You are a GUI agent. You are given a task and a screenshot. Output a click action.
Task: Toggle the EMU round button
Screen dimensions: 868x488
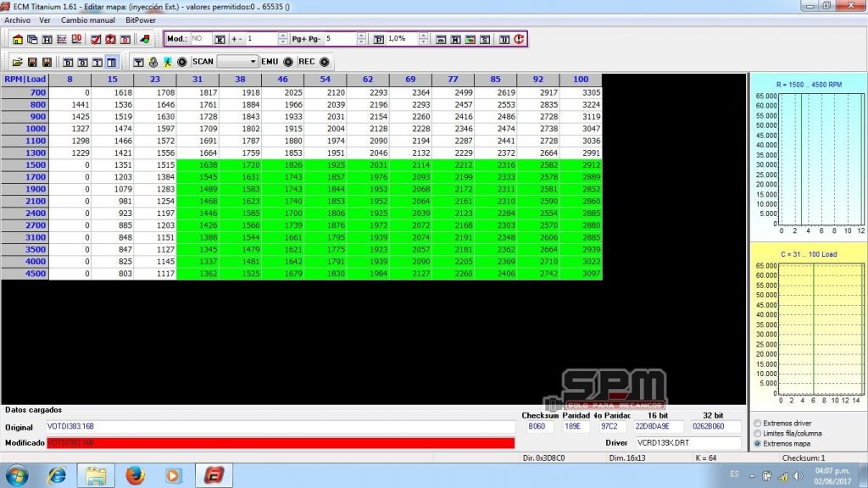coord(288,62)
